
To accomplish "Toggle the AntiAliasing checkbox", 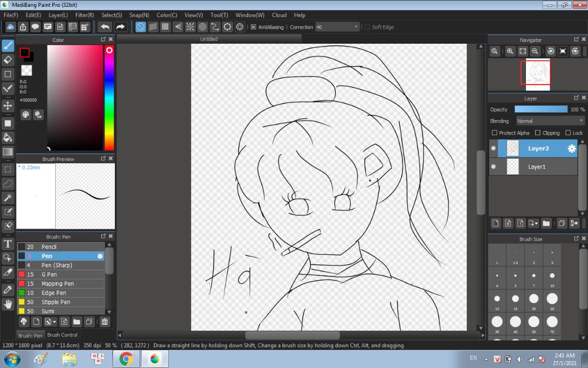I will point(253,27).
